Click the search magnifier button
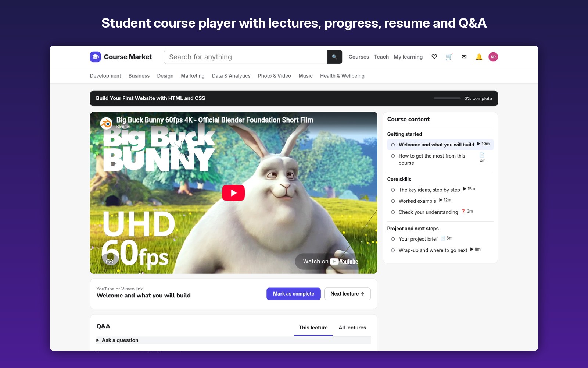Viewport: 588px width, 368px height. coord(334,57)
